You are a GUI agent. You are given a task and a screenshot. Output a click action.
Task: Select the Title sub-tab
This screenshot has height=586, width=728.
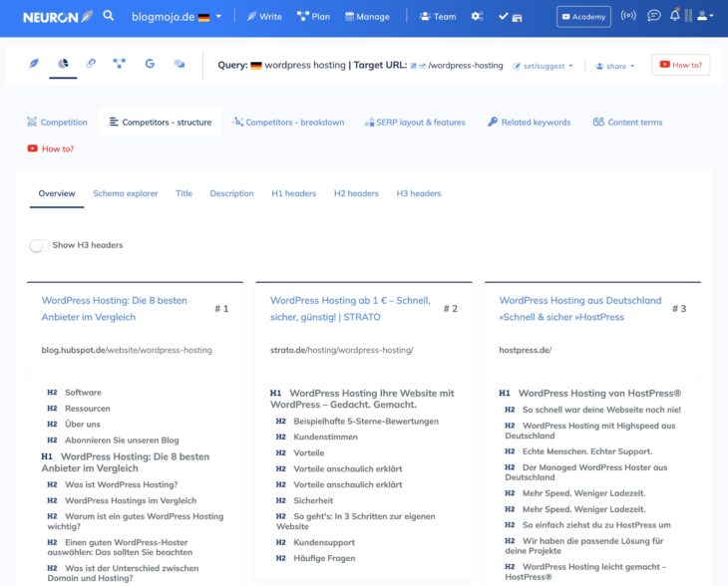(183, 193)
